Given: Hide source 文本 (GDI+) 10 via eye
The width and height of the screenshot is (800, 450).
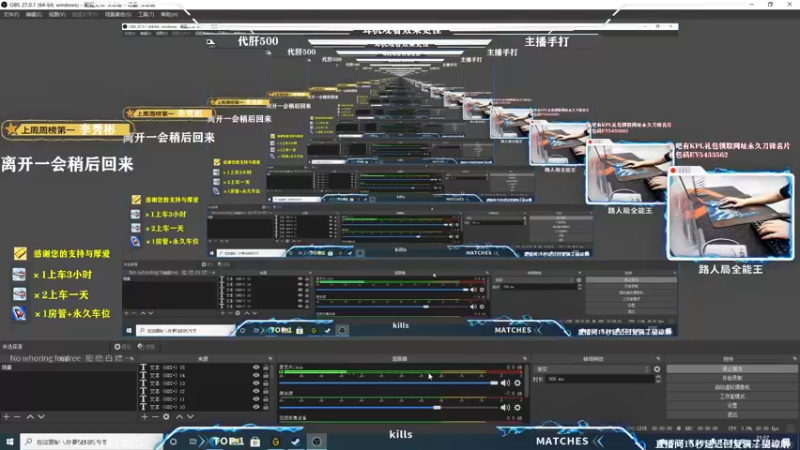Looking at the screenshot, I should click(x=256, y=407).
